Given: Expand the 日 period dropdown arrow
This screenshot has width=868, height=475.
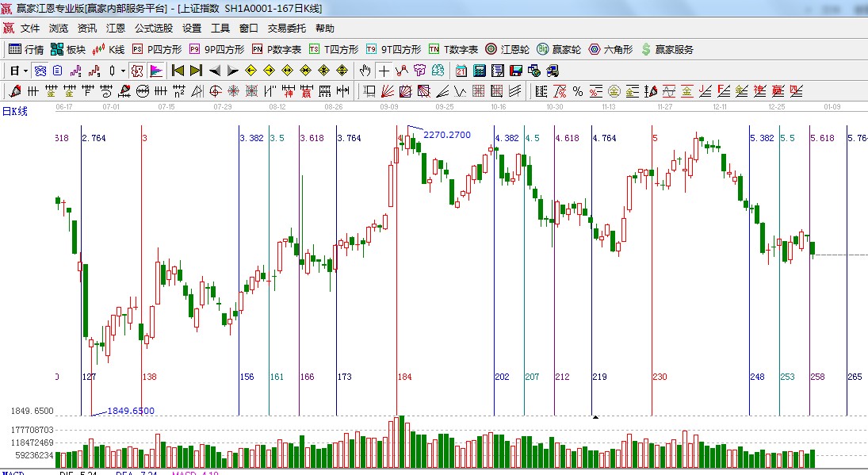Looking at the screenshot, I should [x=25, y=71].
